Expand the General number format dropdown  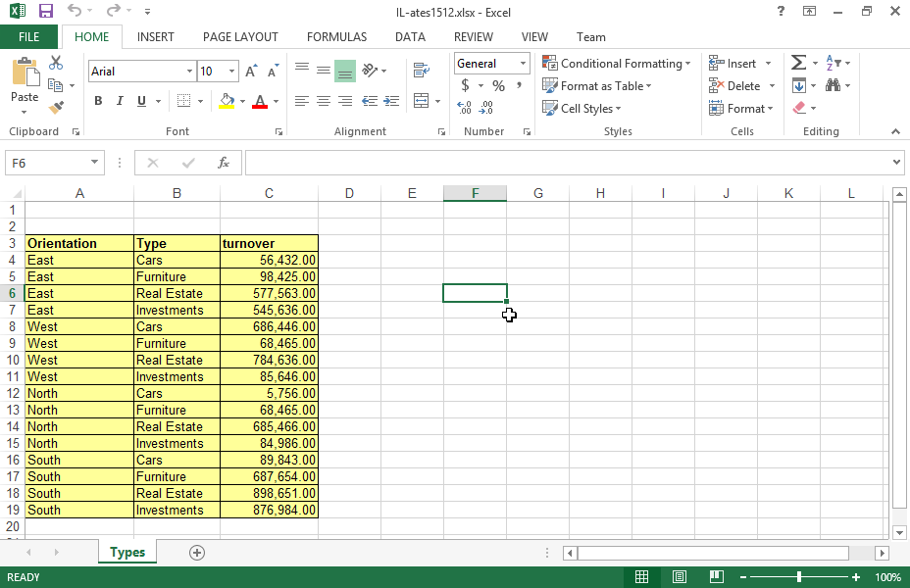point(523,64)
